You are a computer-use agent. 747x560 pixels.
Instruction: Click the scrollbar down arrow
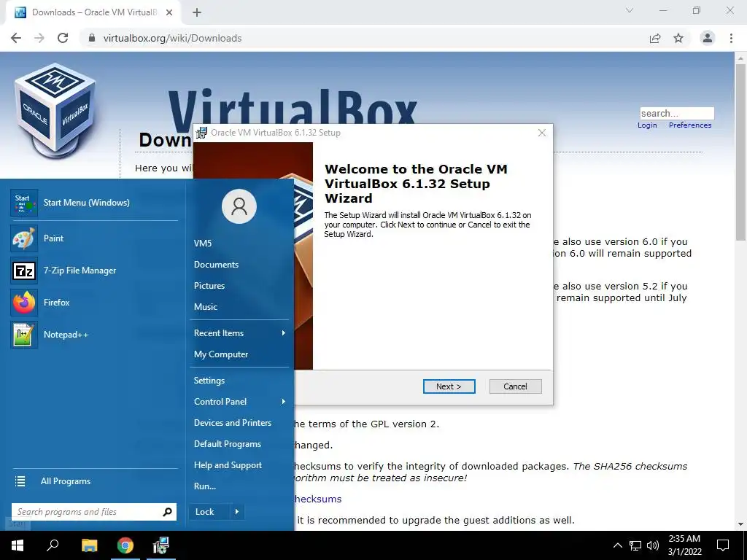740,524
